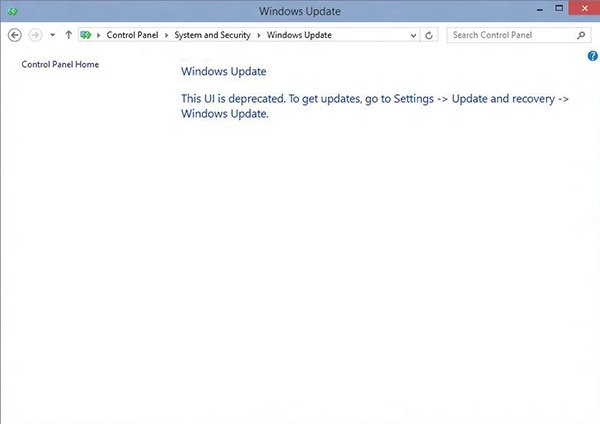The width and height of the screenshot is (600, 424).
Task: Expand chevron after System and Security
Action: coord(259,35)
